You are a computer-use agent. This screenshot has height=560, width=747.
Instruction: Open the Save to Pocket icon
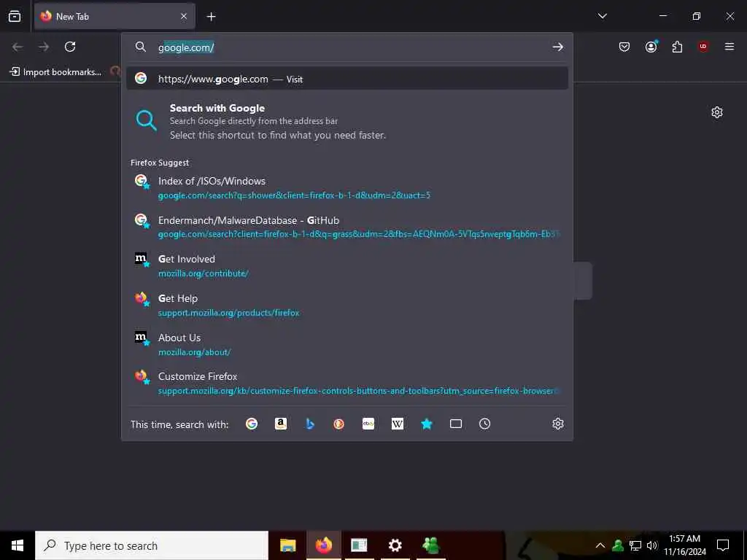pos(624,47)
